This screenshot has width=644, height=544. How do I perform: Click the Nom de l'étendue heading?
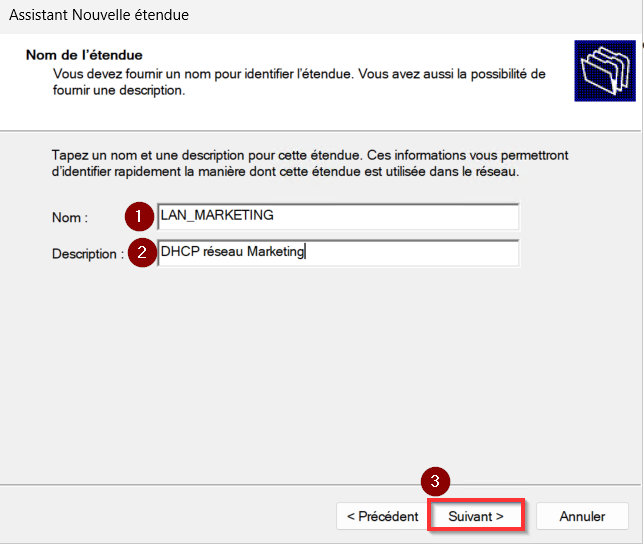point(84,55)
